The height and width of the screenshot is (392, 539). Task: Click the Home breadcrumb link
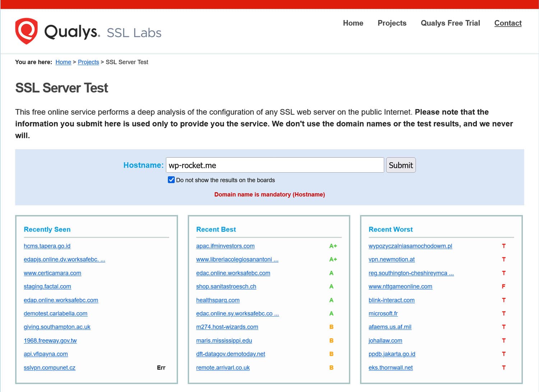63,62
